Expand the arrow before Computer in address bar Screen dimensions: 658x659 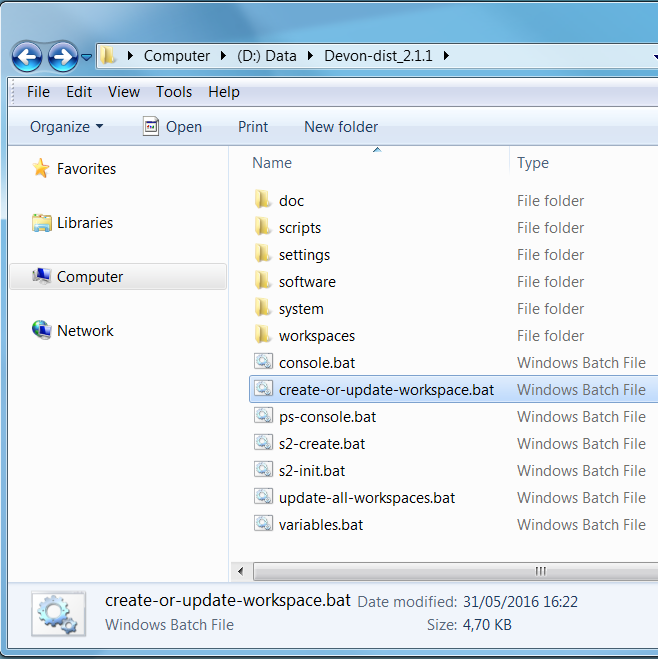[130, 56]
